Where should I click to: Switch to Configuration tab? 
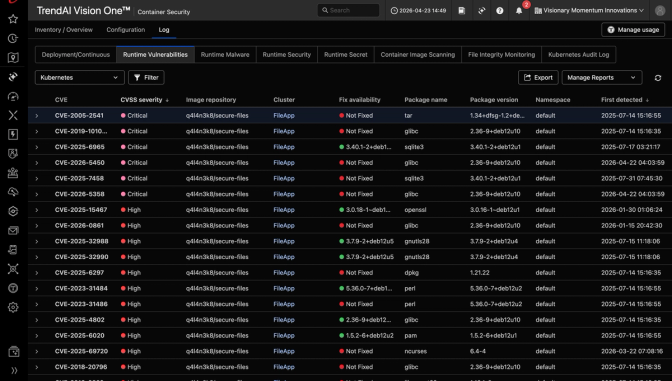(x=126, y=30)
